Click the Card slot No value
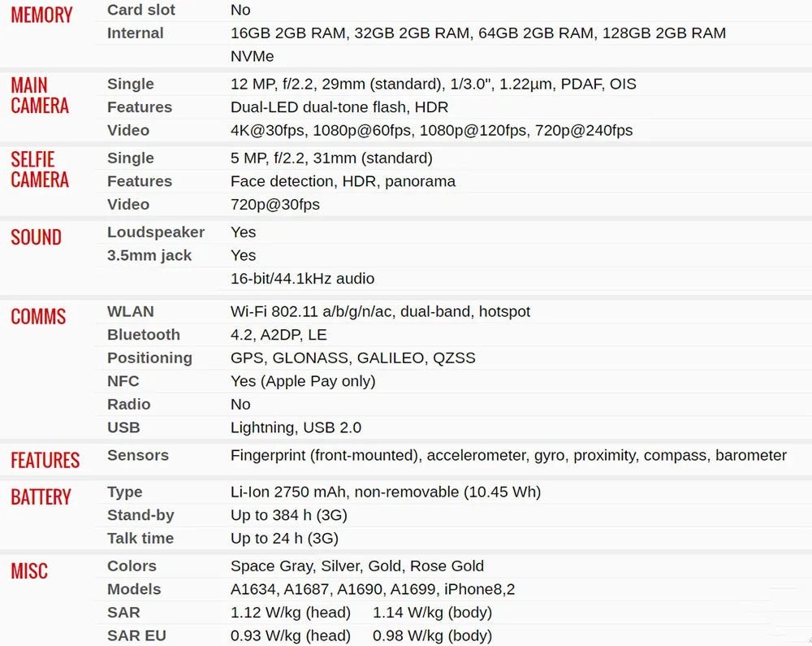This screenshot has height=646, width=812. point(240,10)
